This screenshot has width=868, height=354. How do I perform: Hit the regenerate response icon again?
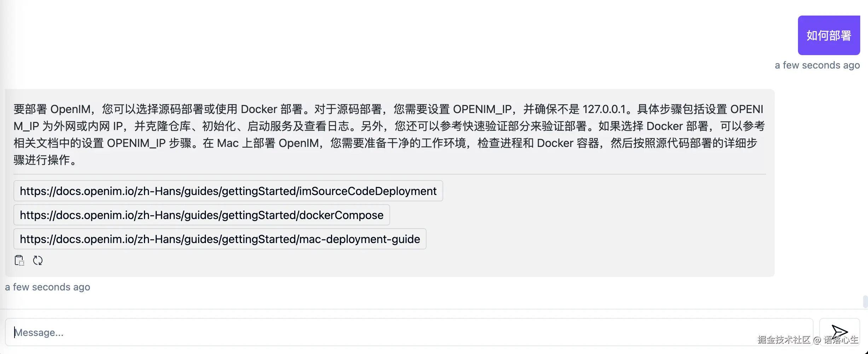(38, 260)
